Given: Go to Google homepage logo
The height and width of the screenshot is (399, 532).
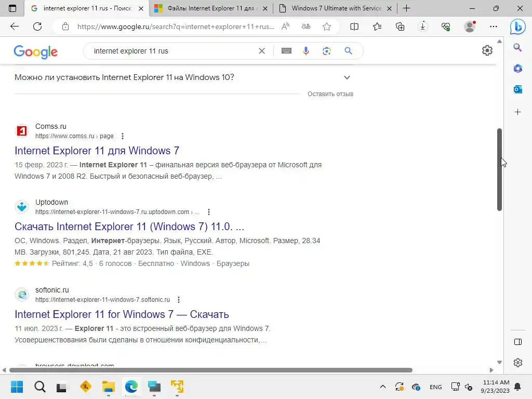Looking at the screenshot, I should tap(36, 51).
